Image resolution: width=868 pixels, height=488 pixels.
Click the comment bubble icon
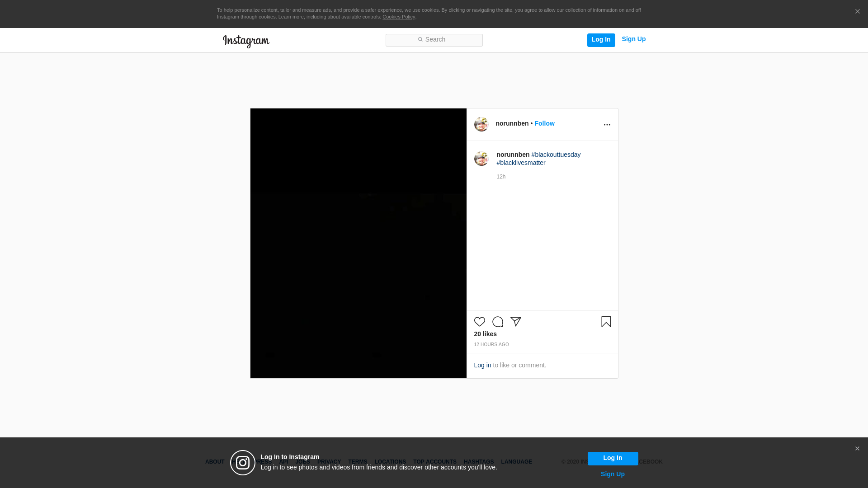click(x=497, y=322)
